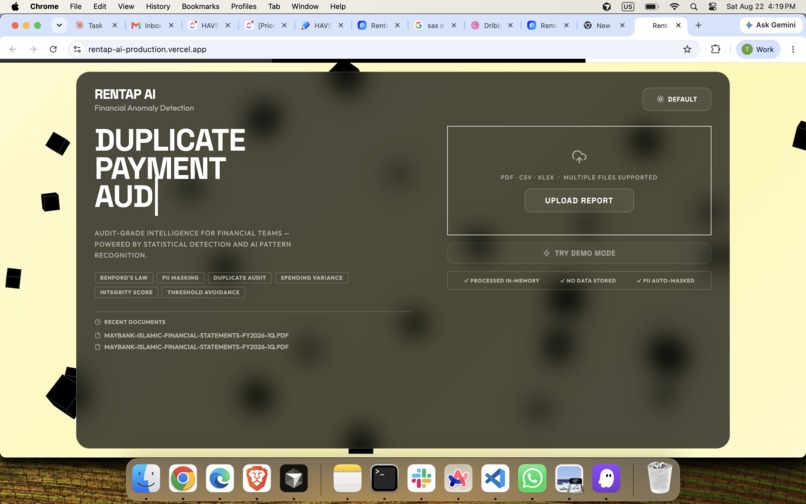The height and width of the screenshot is (504, 806).
Task: Go back to previous page
Action: click(13, 49)
